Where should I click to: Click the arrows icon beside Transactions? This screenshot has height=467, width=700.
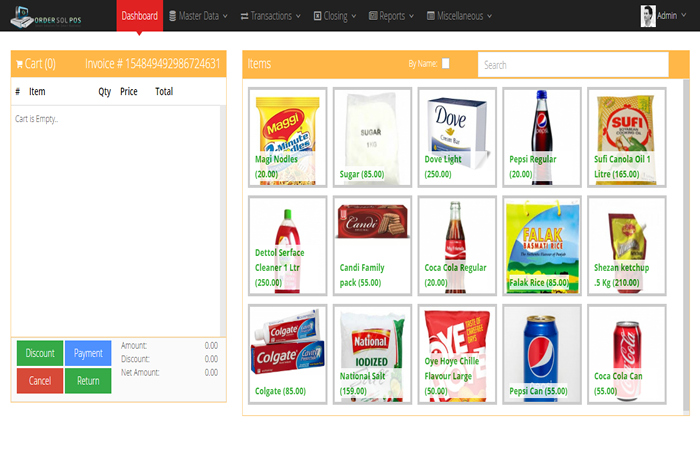tap(244, 16)
